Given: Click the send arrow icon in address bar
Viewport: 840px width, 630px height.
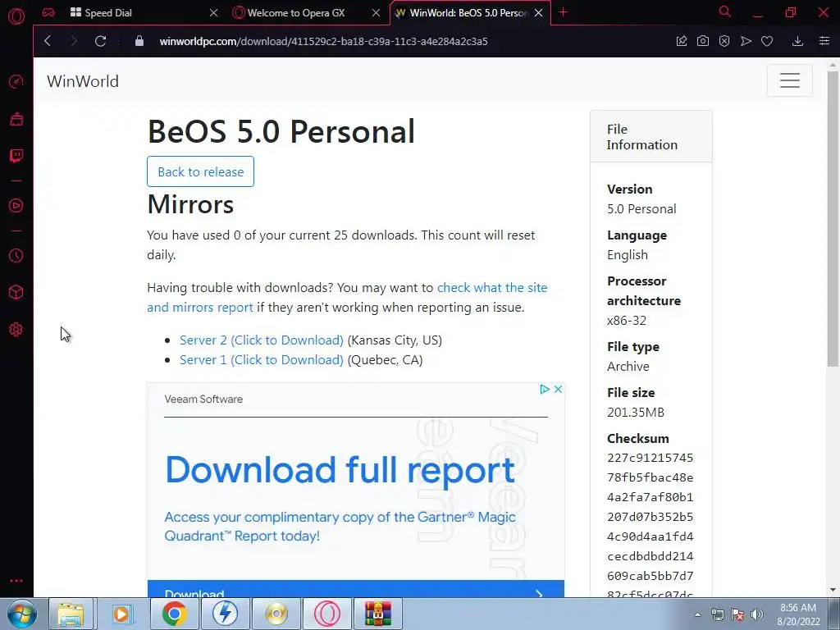Looking at the screenshot, I should pyautogui.click(x=746, y=41).
